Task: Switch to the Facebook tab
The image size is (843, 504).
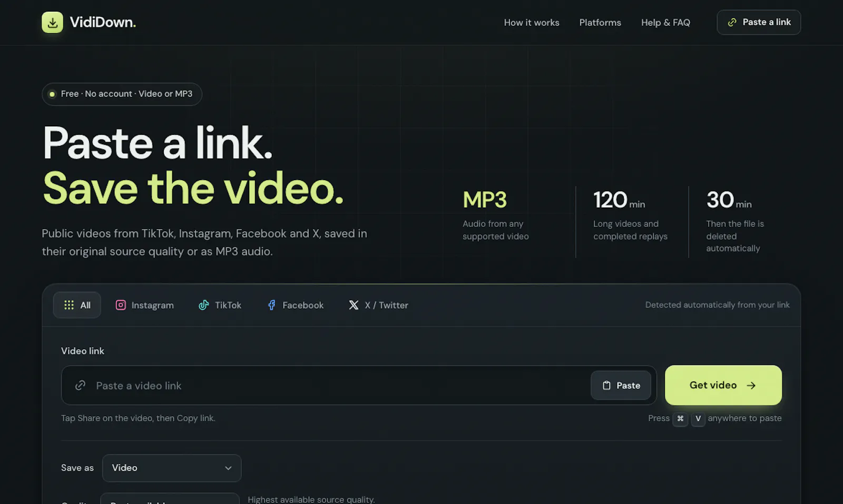Action: (296, 305)
